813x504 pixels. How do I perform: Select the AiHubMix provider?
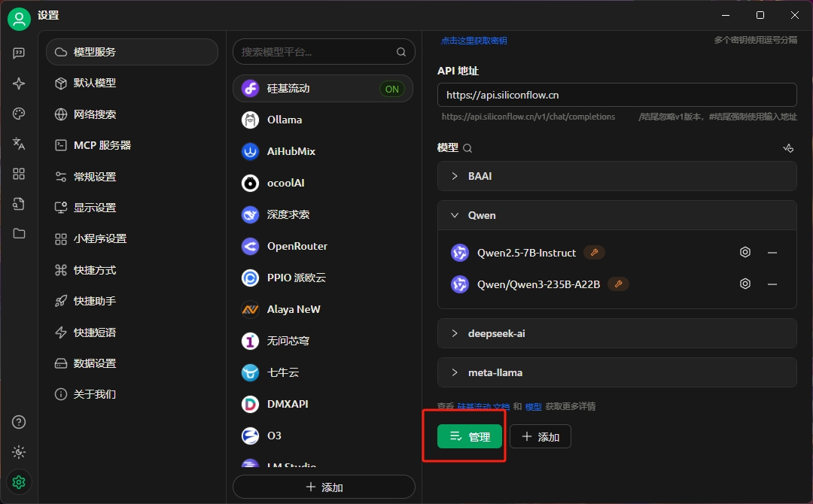(323, 151)
